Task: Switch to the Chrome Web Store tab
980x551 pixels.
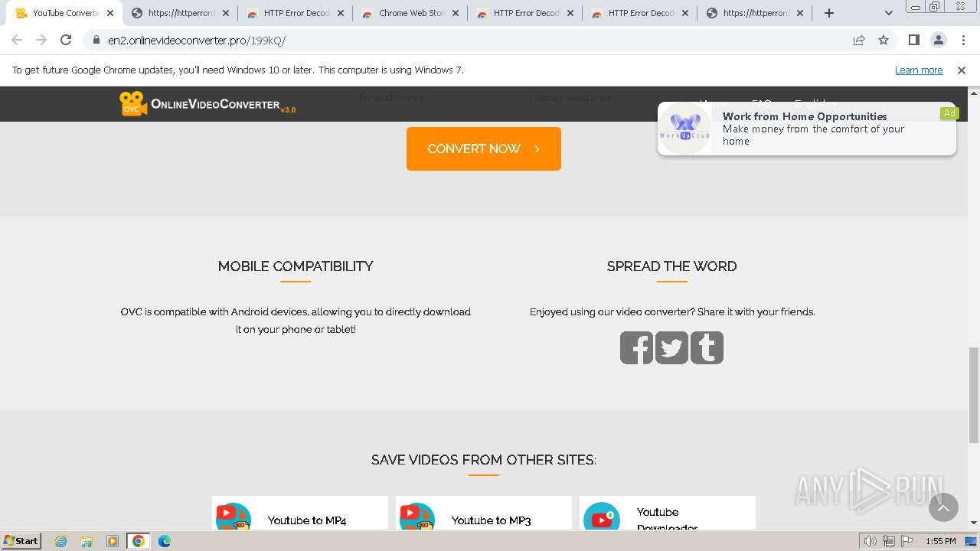Action: 410,13
